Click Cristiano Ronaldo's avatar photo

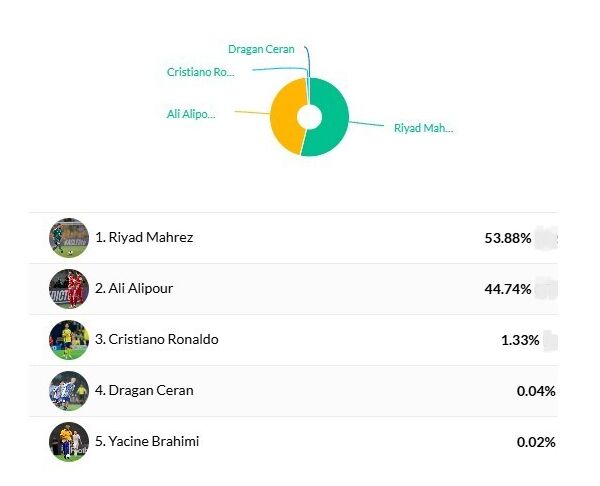click(69, 340)
